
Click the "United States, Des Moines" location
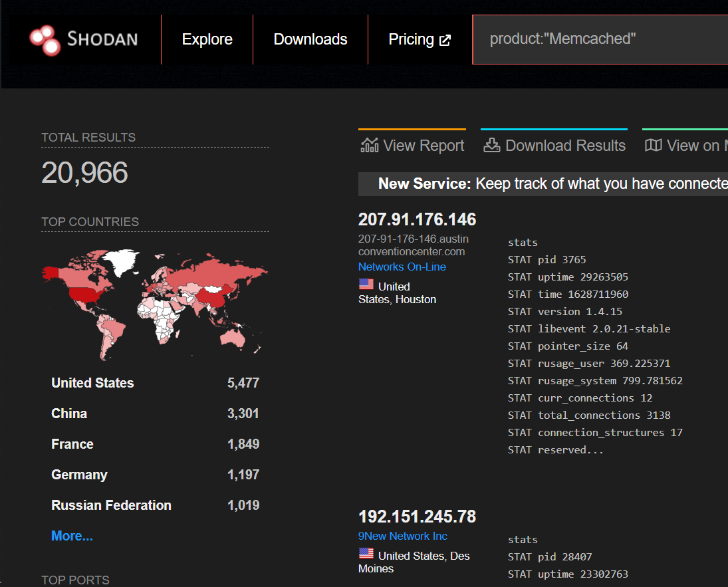[414, 562]
